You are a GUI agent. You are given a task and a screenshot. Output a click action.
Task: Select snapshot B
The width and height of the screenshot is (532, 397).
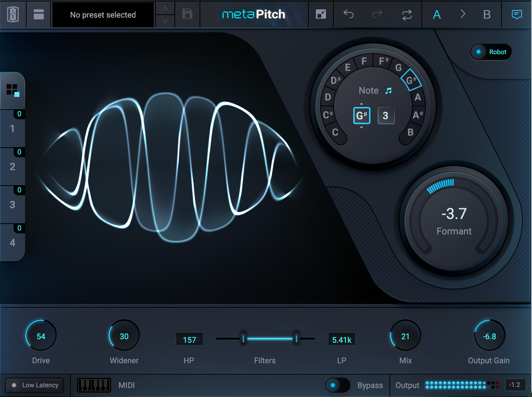coord(486,14)
